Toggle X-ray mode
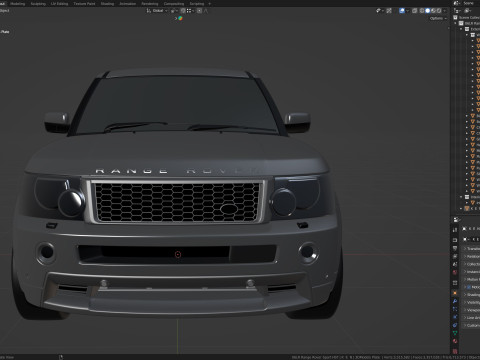 (414, 11)
